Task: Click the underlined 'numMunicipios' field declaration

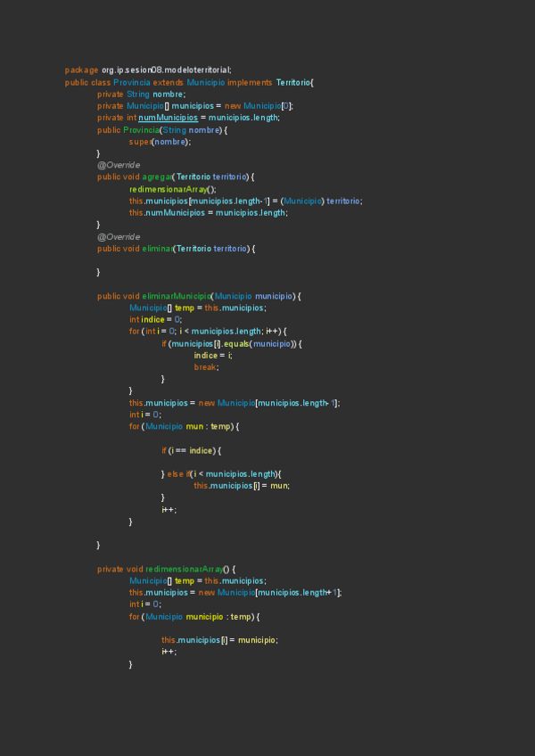Action: 168,118
